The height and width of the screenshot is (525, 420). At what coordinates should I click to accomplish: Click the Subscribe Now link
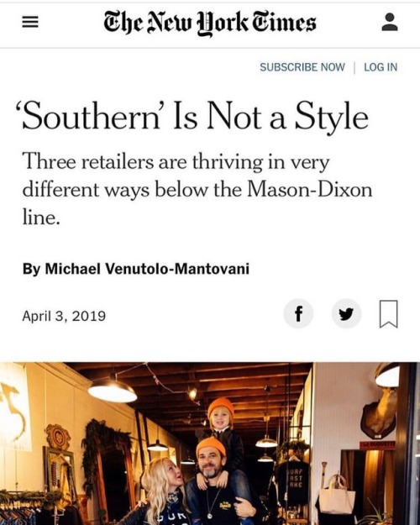[x=302, y=67]
